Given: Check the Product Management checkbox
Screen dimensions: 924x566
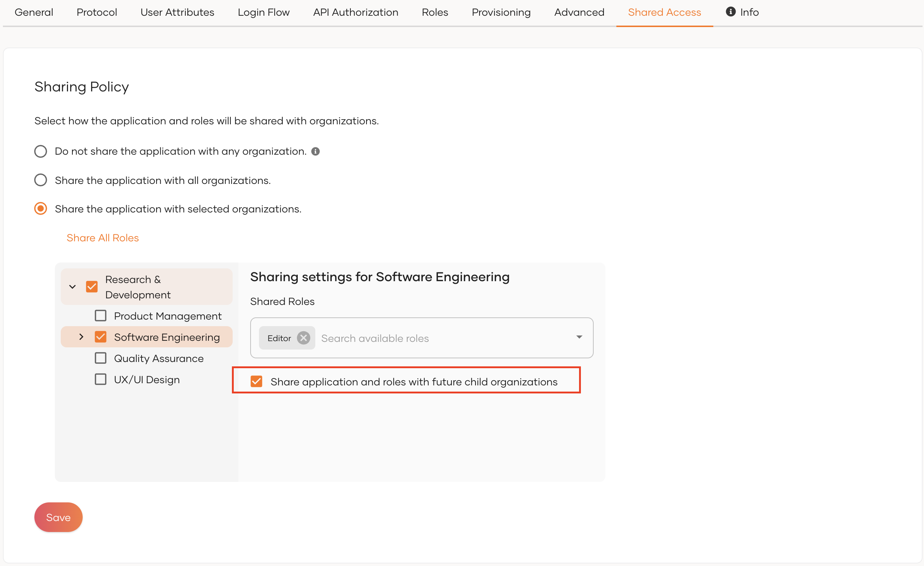Looking at the screenshot, I should (x=101, y=316).
